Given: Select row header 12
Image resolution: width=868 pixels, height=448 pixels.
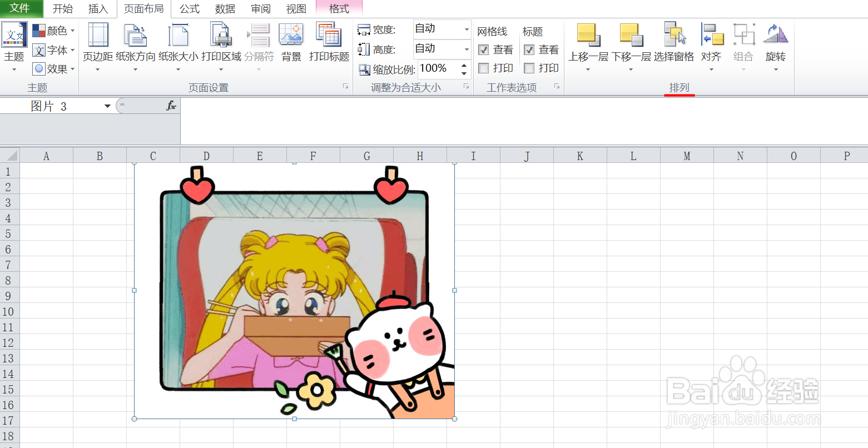Looking at the screenshot, I should pyautogui.click(x=8, y=342).
